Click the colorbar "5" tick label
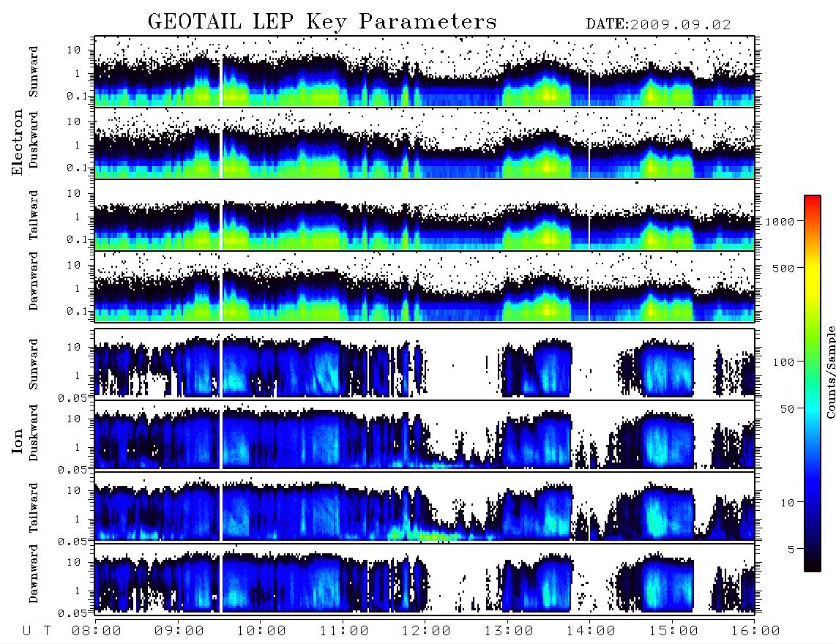 click(791, 550)
